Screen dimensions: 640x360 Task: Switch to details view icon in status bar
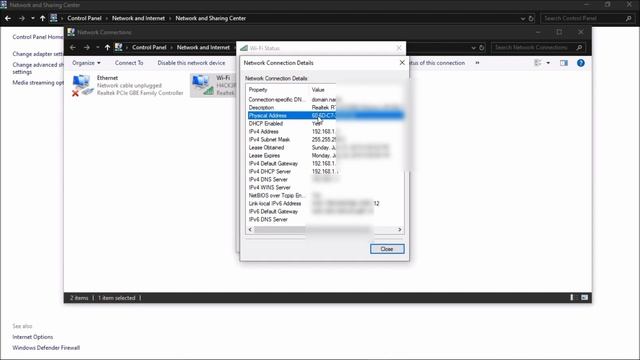(572, 298)
